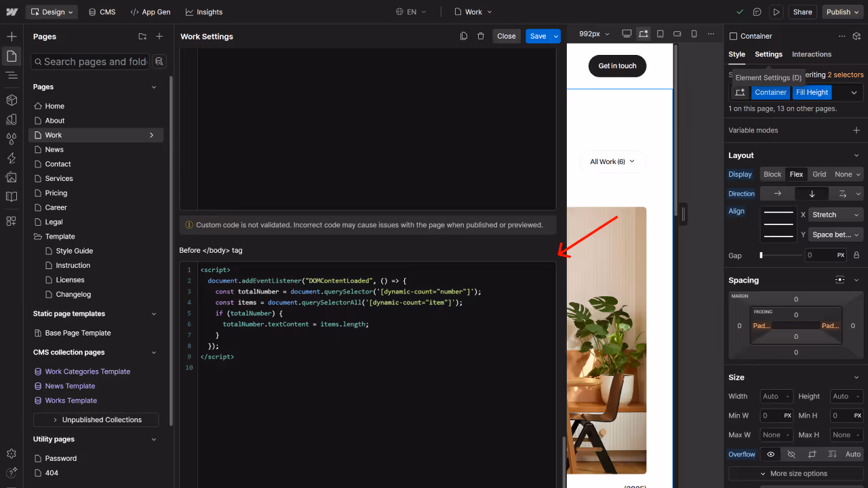Set Display to Flex
This screenshot has height=488, width=868.
point(796,174)
